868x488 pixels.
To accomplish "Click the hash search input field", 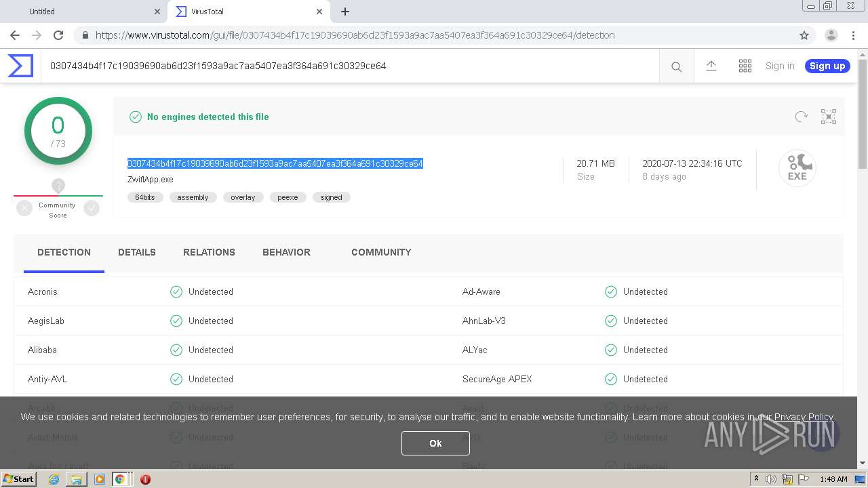I will [x=349, y=66].
